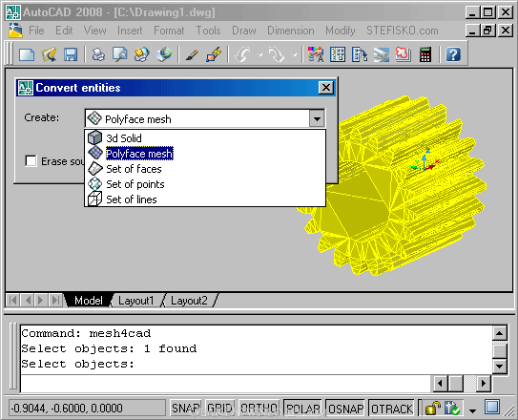The height and width of the screenshot is (420, 518).
Task: Open Plot Preview magnifier icon
Action: point(120,54)
